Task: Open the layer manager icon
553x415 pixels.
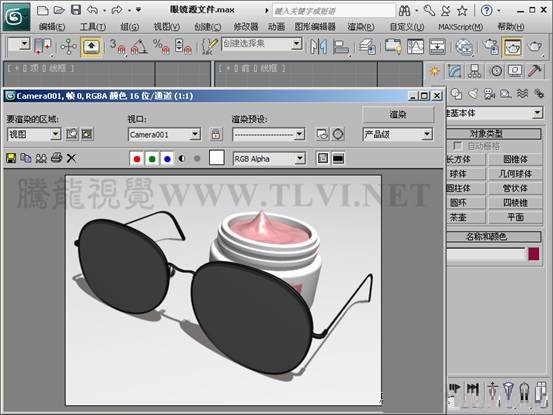Action: point(367,47)
